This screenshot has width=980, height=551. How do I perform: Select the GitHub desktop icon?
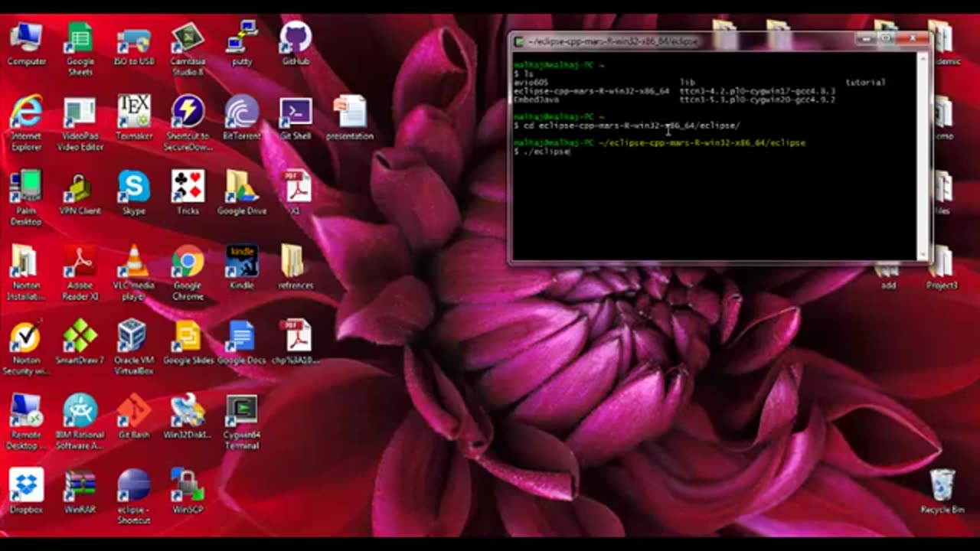coord(296,43)
